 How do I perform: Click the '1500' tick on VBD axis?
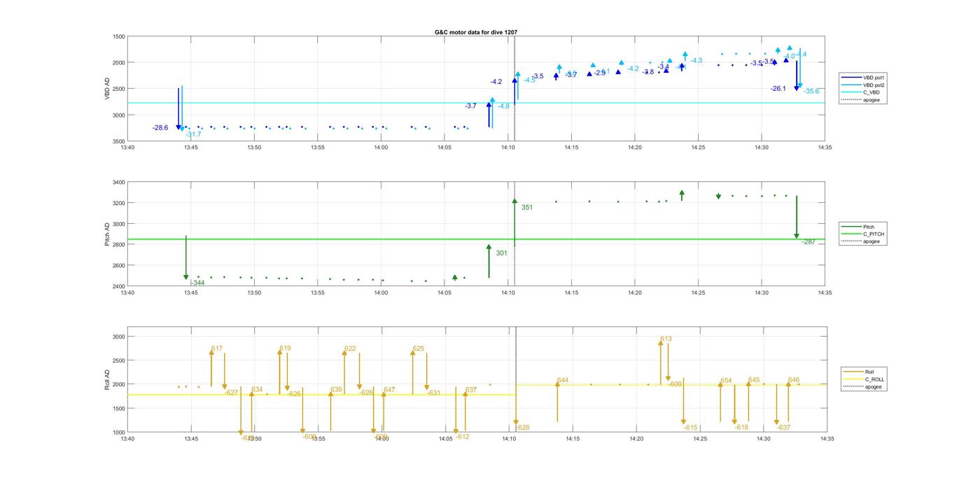tap(118, 36)
